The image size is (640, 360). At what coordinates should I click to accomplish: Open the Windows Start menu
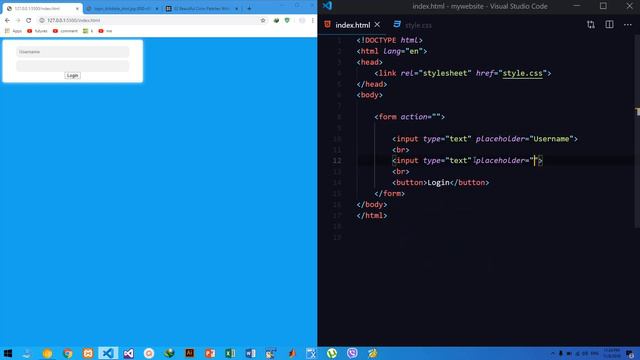point(7,353)
